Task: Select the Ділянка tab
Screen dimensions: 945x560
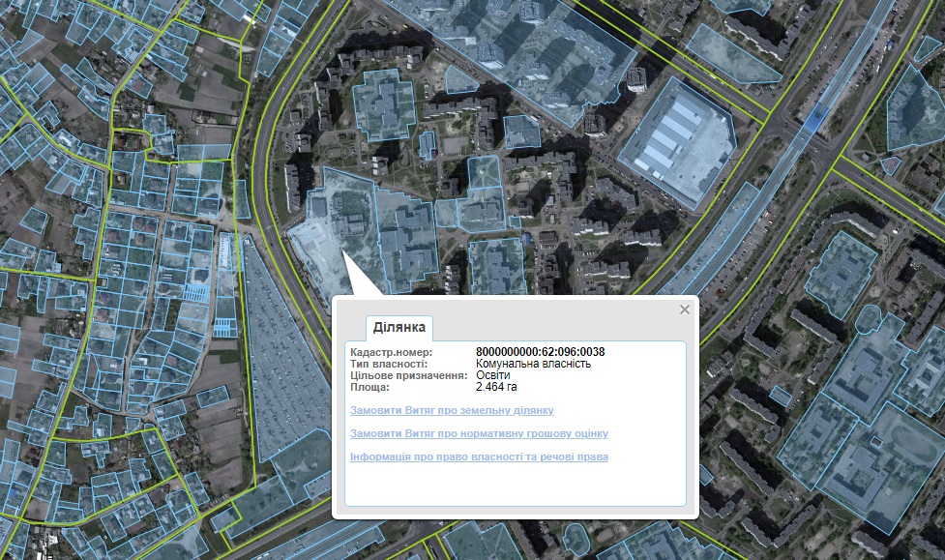Action: tap(399, 328)
